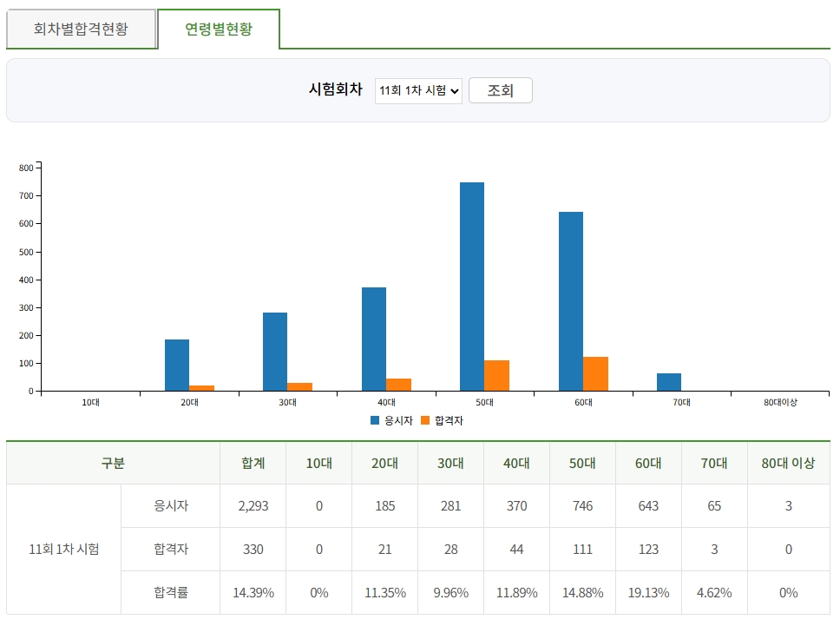
Task: Click the 합계 column header
Action: [x=253, y=463]
